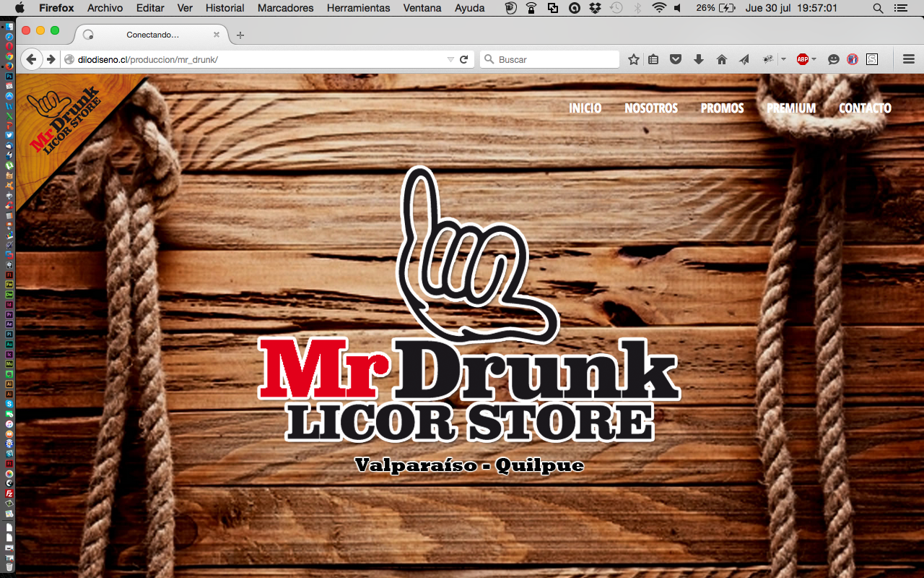Save page to Pocket icon
The width and height of the screenshot is (924, 578).
pos(676,59)
